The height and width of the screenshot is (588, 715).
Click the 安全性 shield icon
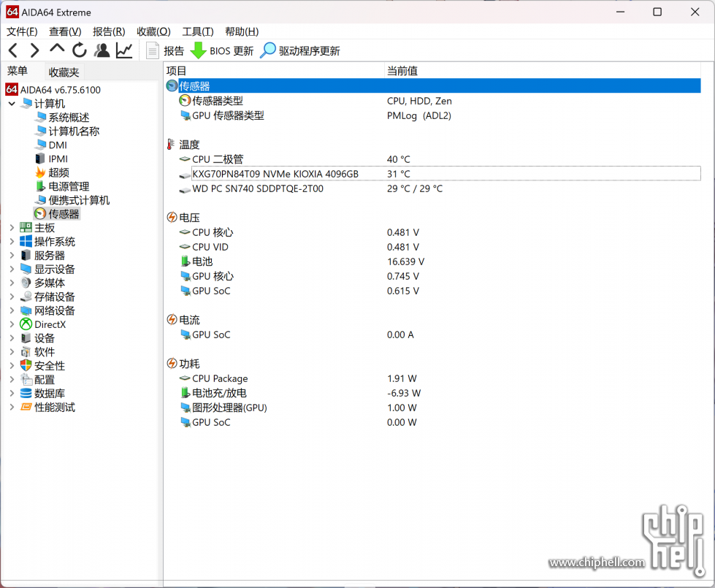26,365
